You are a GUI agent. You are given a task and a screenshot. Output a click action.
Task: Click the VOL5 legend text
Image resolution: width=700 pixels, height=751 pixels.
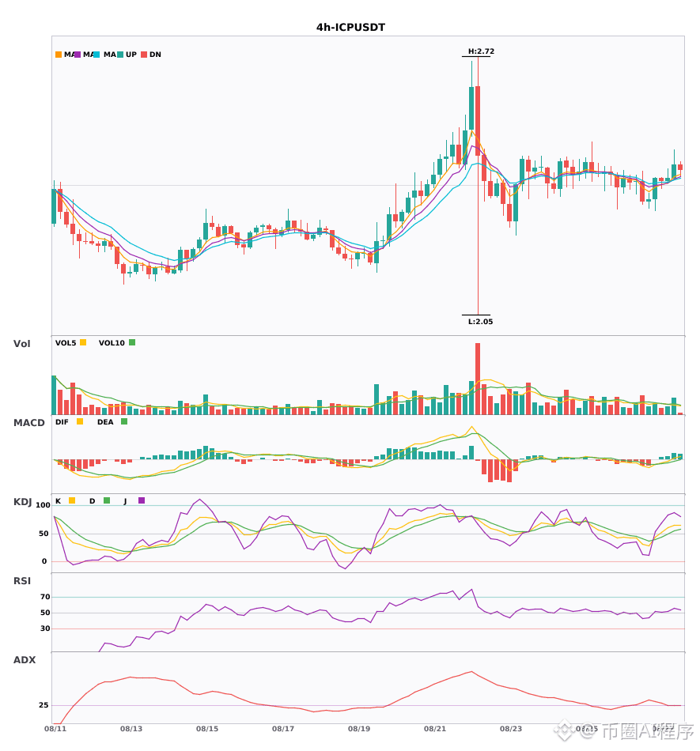[x=66, y=343]
